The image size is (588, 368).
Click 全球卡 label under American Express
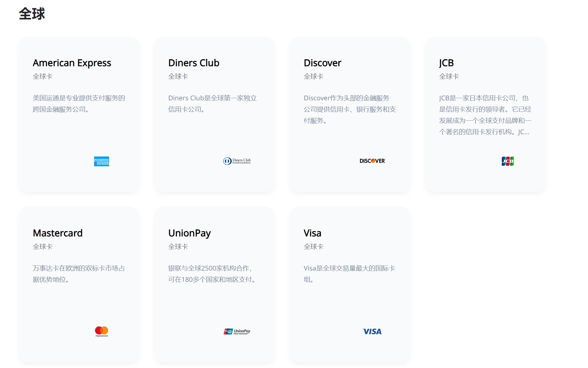43,76
